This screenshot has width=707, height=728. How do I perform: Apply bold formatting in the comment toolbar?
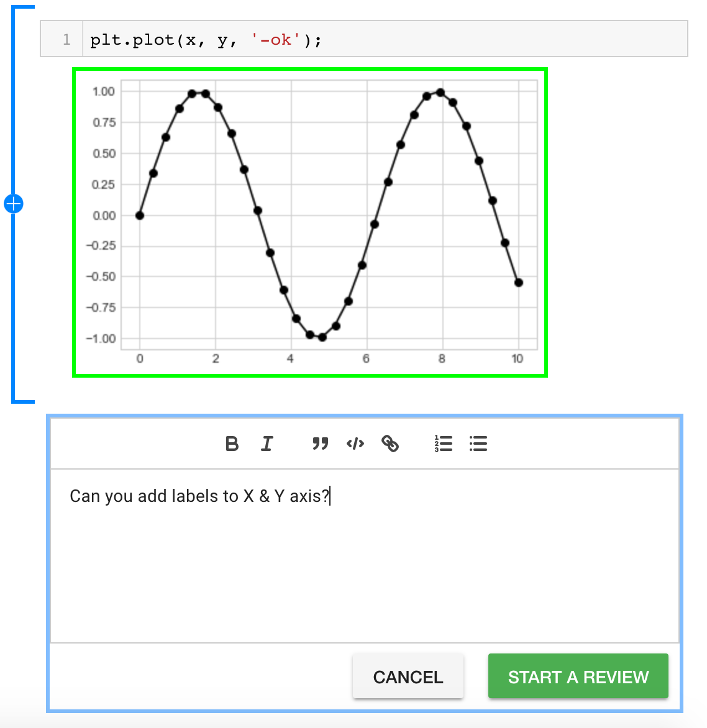click(x=232, y=444)
